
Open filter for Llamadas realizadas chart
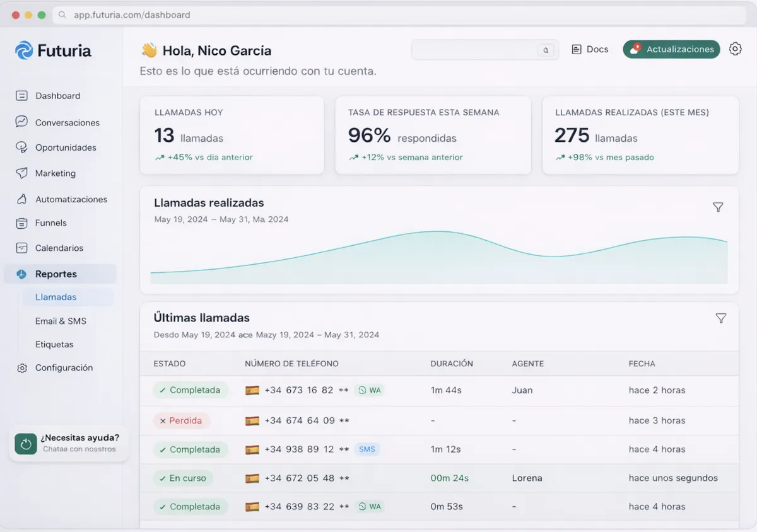coord(718,207)
